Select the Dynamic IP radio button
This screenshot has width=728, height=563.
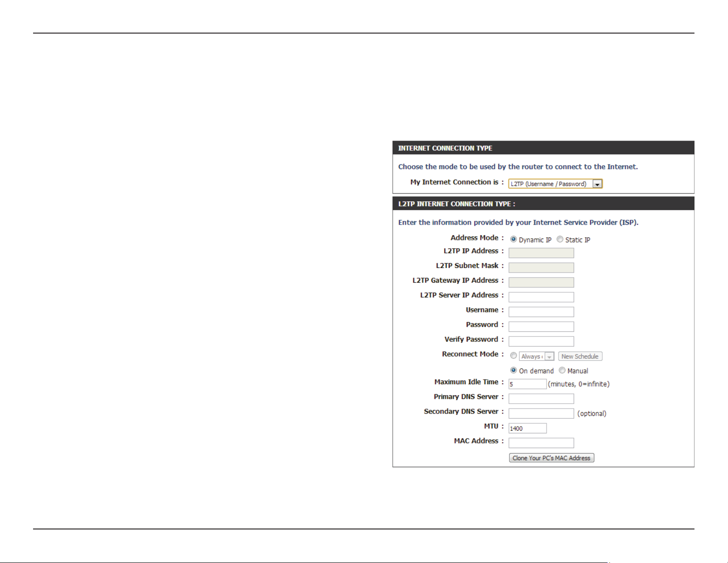(514, 239)
